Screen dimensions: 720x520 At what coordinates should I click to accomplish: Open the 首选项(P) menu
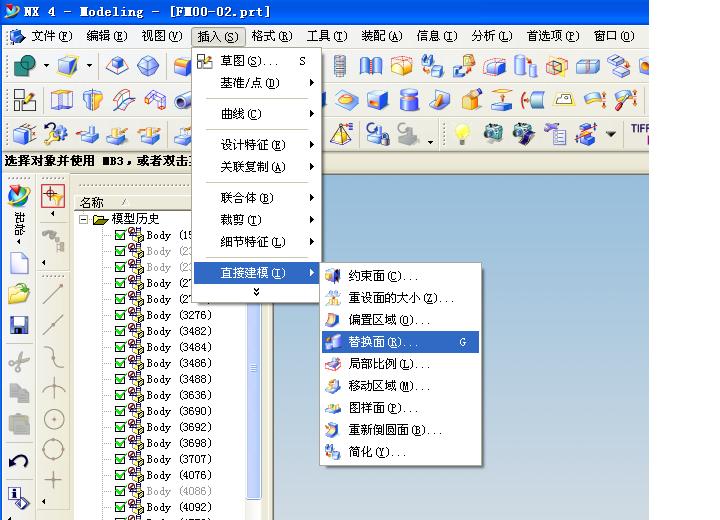tap(553, 36)
